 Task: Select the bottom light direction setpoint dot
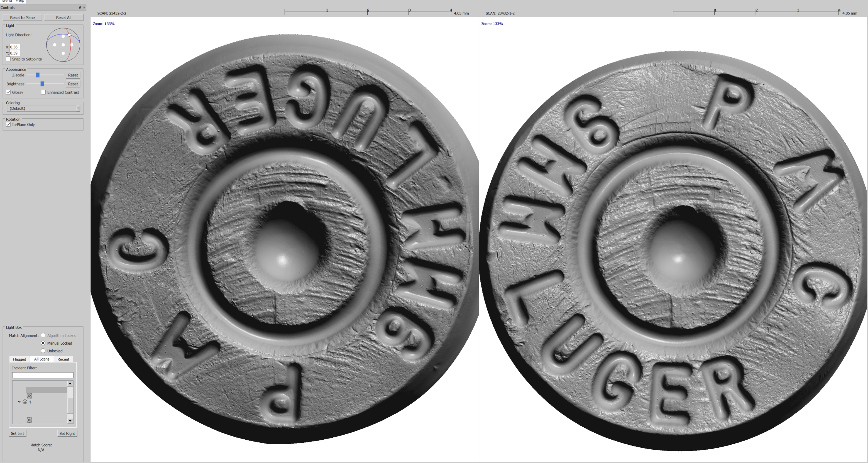click(x=63, y=53)
